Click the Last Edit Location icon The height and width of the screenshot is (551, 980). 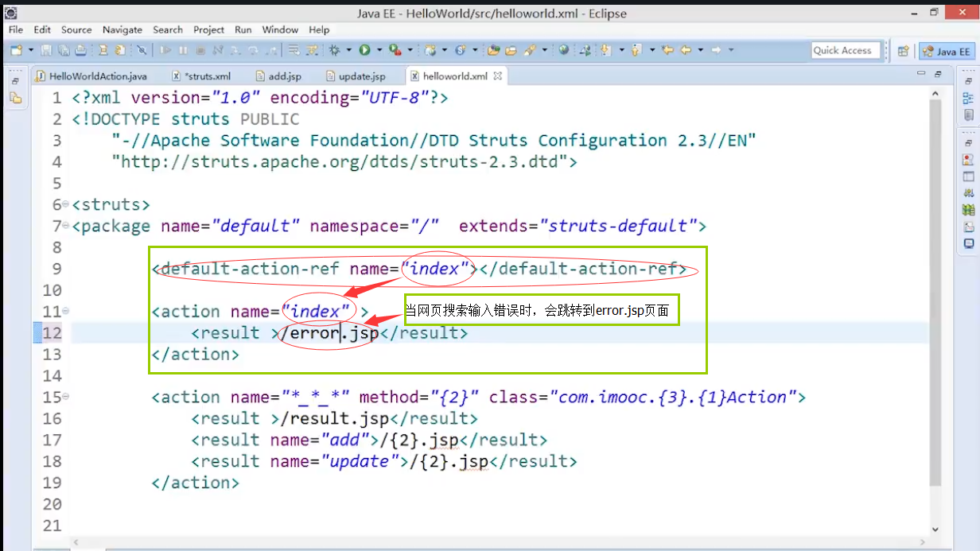pos(667,50)
